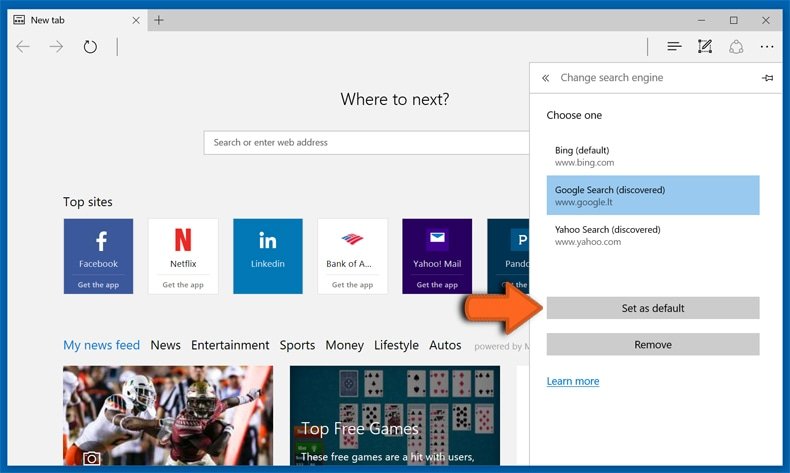Click the back navigation arrow

click(x=23, y=47)
